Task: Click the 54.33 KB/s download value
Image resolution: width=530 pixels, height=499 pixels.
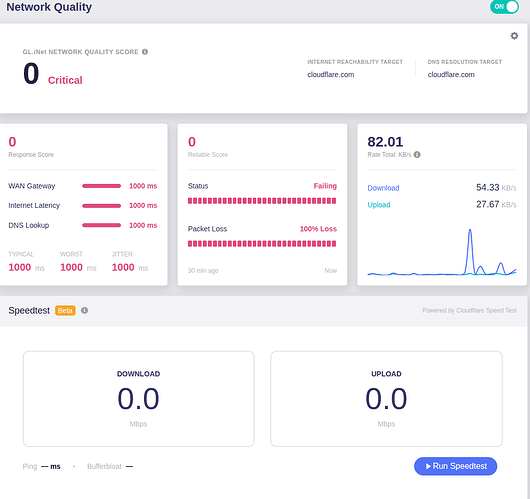Action: click(496, 188)
